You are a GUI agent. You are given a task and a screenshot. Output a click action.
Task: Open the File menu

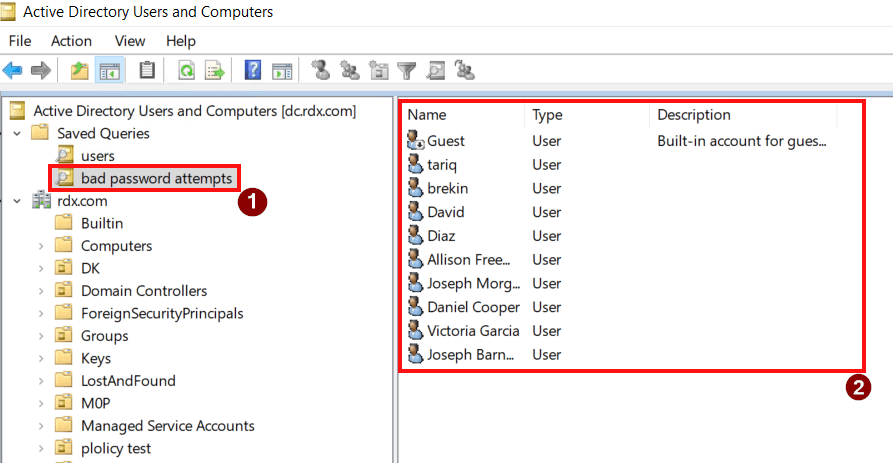[x=20, y=41]
